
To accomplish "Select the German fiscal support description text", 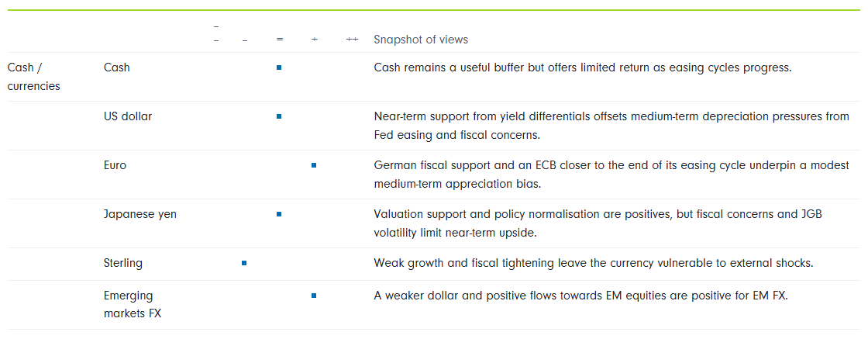I will [611, 175].
